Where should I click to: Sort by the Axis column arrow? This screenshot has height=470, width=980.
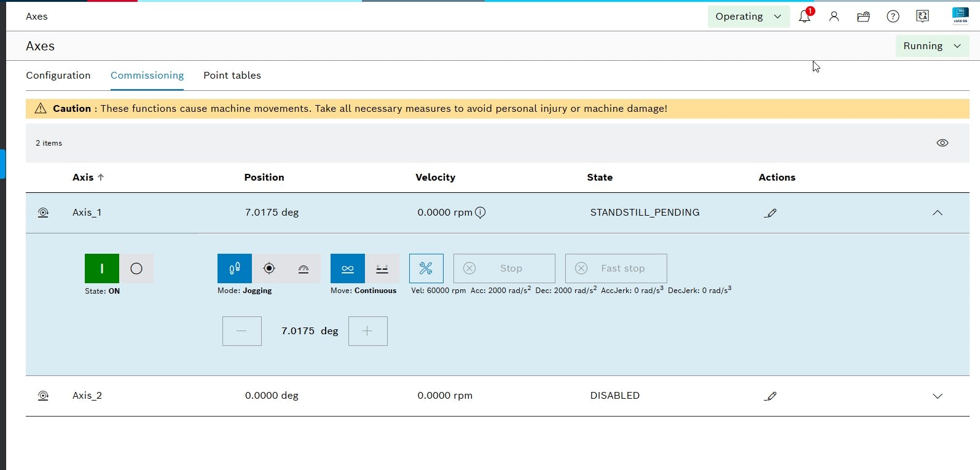pos(101,177)
